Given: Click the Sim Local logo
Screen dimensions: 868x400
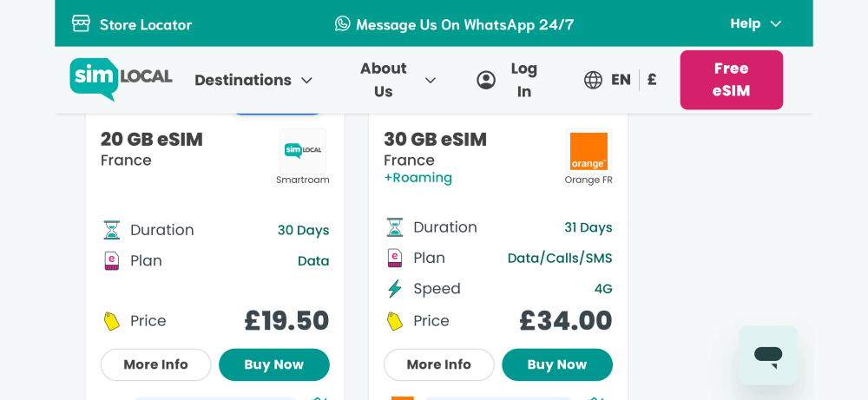Looking at the screenshot, I should 121,78.
